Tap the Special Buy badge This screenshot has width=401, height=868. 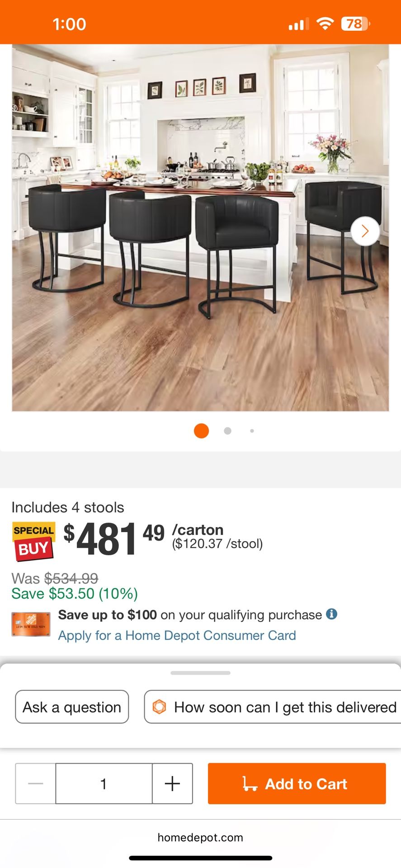coord(33,541)
